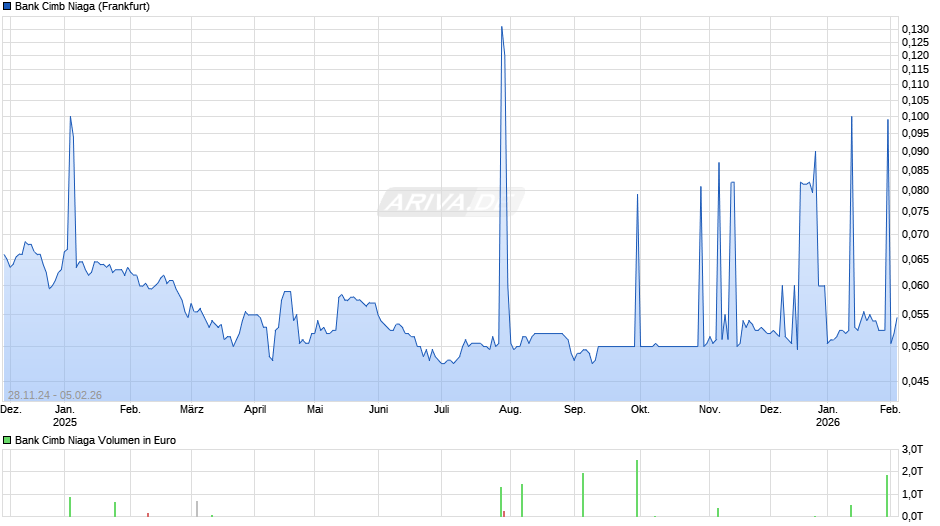940x526 pixels.
Task: Click the price axis label 0,130
Action: point(915,29)
